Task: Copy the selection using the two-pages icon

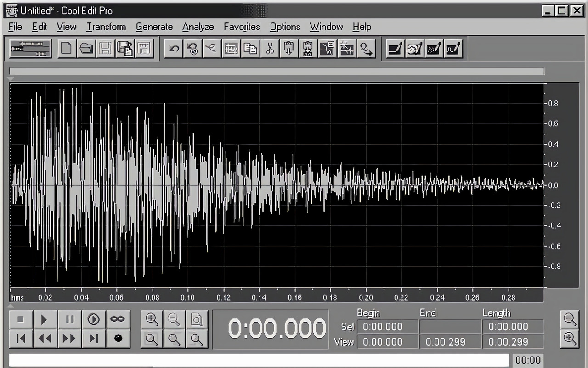Action: coord(250,49)
